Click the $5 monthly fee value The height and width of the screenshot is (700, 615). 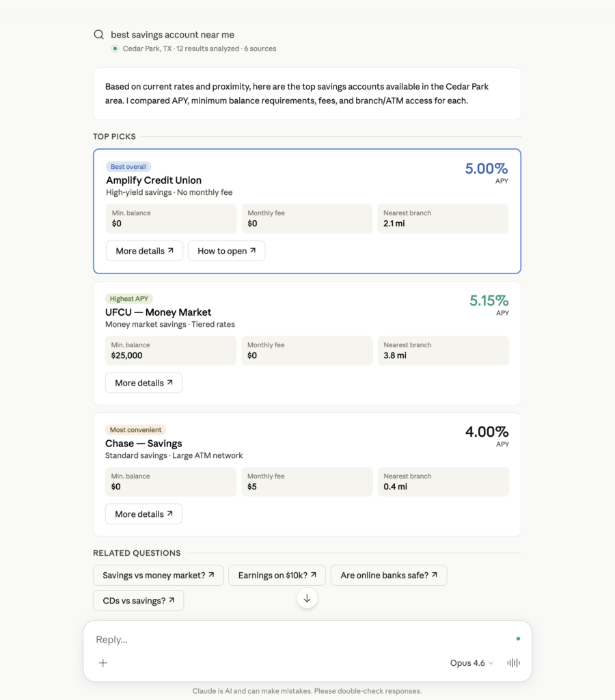[252, 487]
